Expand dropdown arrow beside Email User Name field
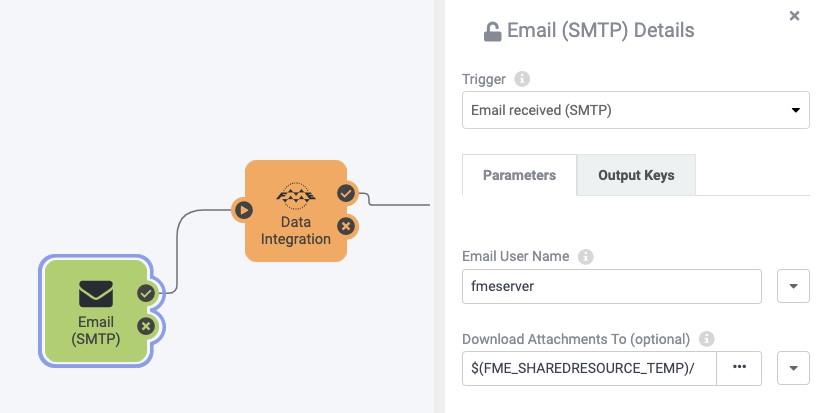This screenshot has width=829, height=413. (x=793, y=286)
